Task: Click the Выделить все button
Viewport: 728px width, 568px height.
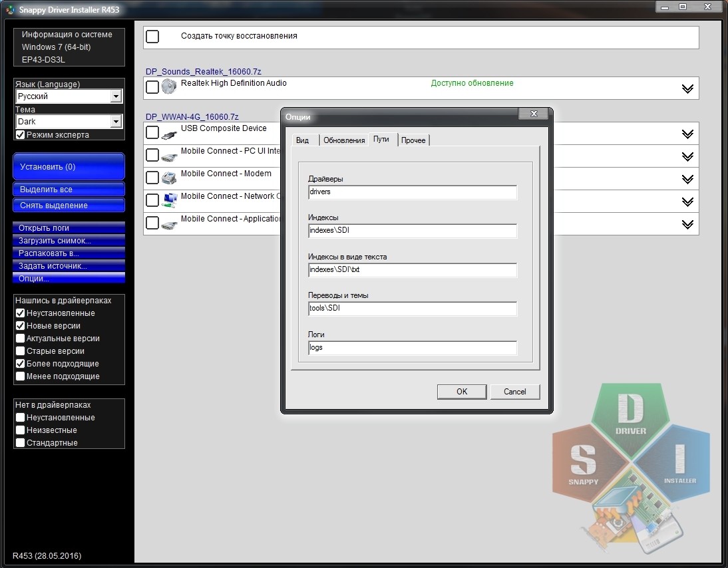Action: [x=69, y=190]
